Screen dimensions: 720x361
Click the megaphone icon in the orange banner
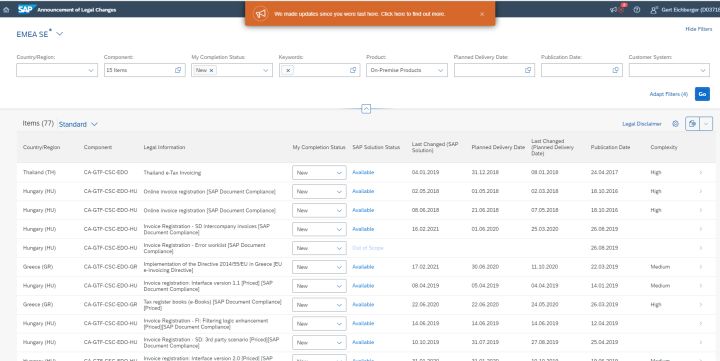click(261, 14)
